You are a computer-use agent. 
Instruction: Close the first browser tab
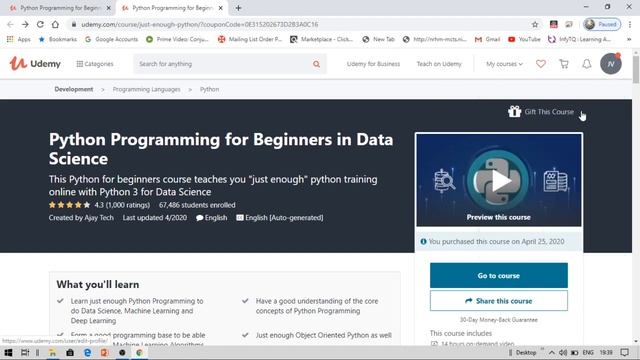109,8
